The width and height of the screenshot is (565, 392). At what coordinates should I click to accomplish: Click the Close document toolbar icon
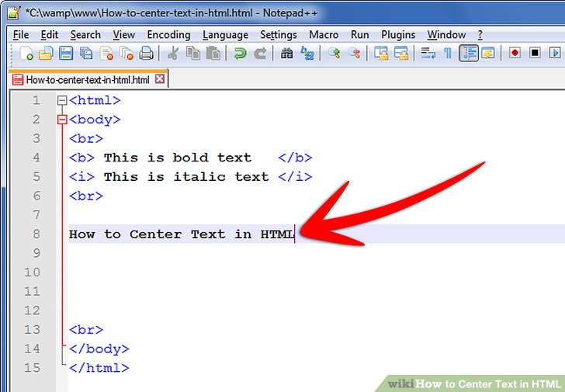106,54
